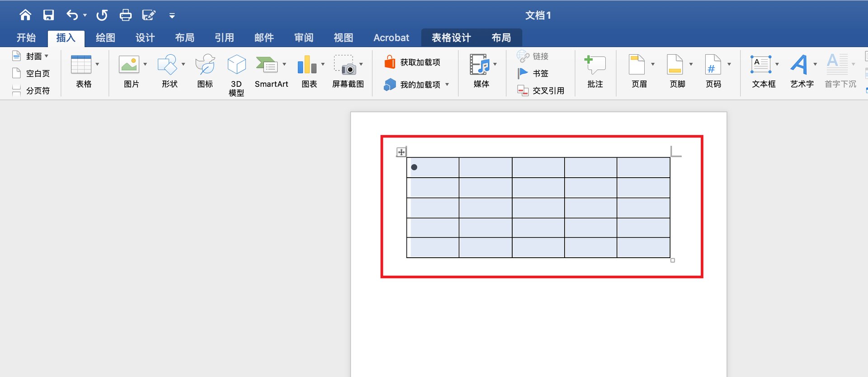Click the table move handle
Viewport: 868px width, 377px height.
(x=401, y=152)
